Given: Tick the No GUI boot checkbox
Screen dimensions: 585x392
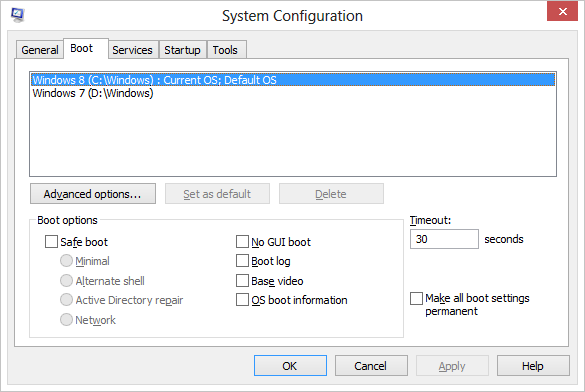Looking at the screenshot, I should click(242, 241).
